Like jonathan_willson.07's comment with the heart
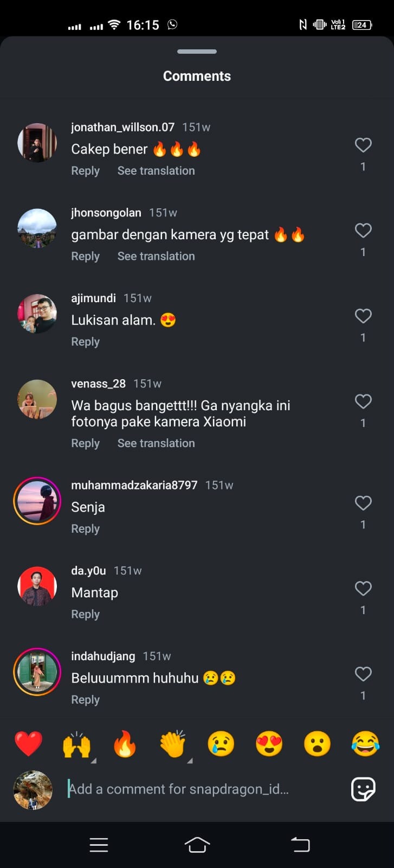Screen dimensions: 394x868 tap(363, 145)
